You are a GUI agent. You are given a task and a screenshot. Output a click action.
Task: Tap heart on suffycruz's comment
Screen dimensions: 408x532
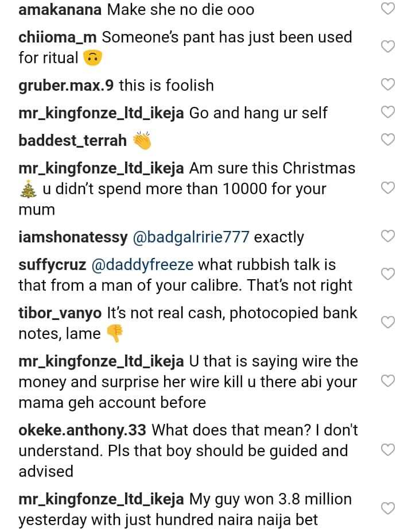coord(388,274)
